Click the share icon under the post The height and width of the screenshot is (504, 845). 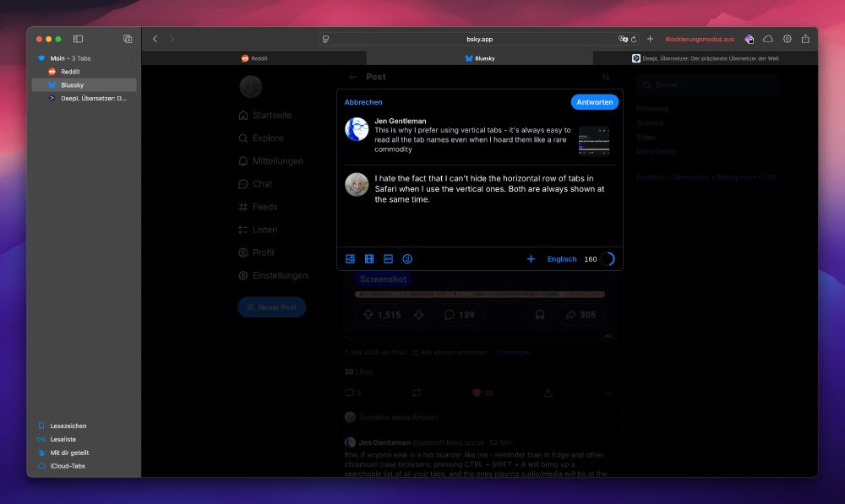click(x=548, y=393)
